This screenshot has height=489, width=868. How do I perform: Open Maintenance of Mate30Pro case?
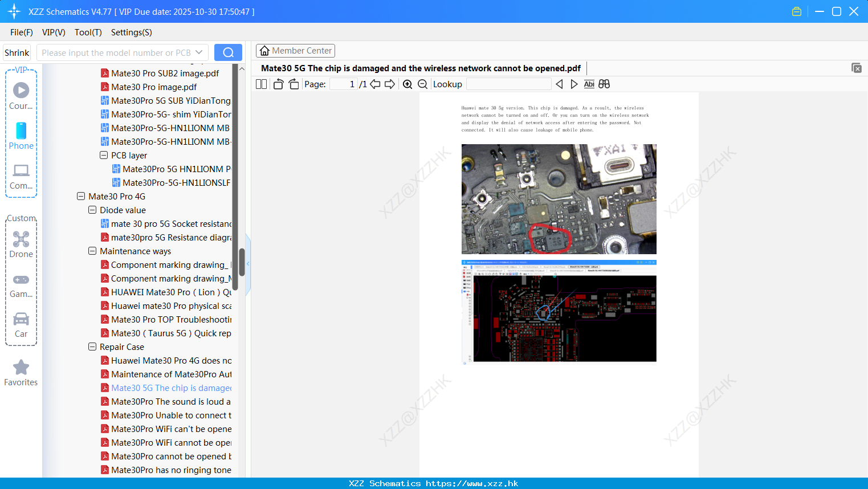[166, 374]
